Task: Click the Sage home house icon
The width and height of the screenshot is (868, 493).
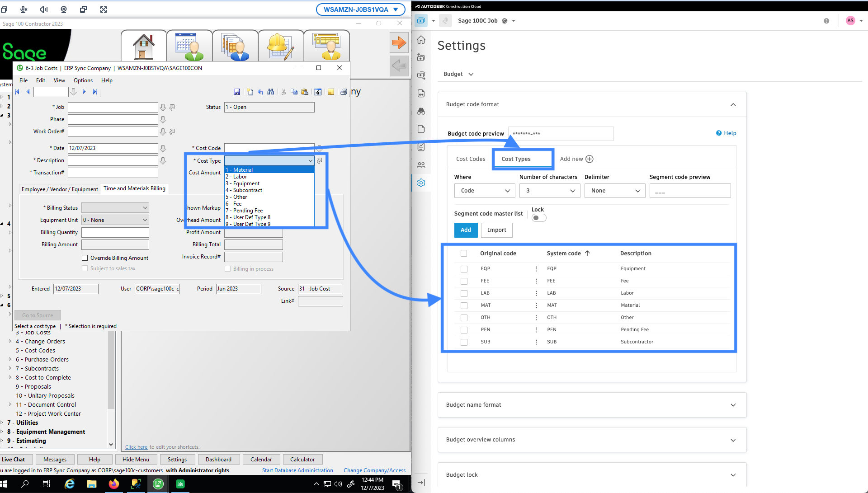Action: (x=144, y=47)
